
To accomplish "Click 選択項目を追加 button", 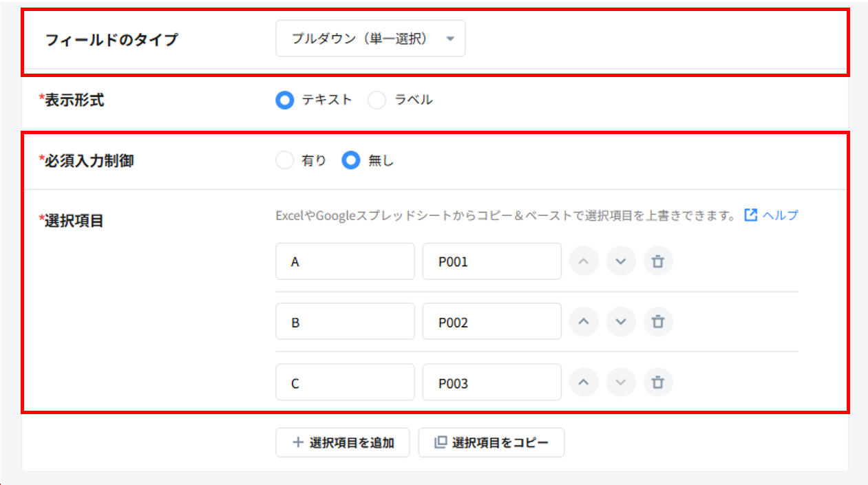I will [x=343, y=443].
